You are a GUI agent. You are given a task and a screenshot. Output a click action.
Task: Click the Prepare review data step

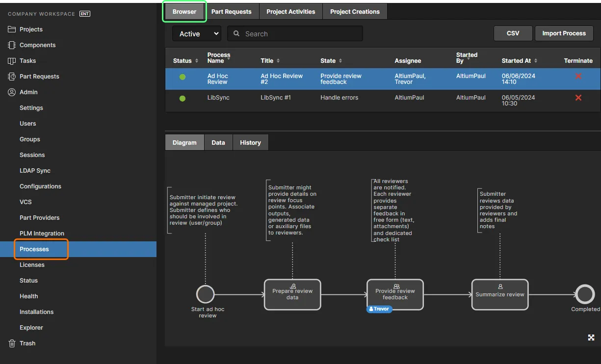(292, 294)
